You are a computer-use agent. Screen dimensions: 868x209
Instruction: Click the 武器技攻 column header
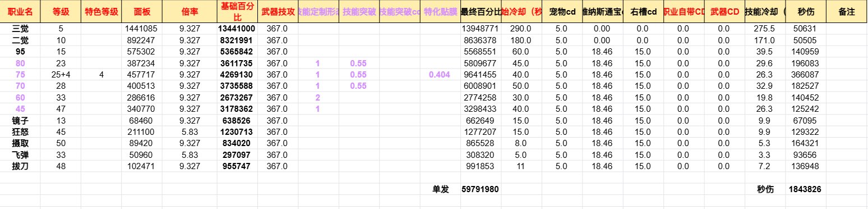point(278,11)
